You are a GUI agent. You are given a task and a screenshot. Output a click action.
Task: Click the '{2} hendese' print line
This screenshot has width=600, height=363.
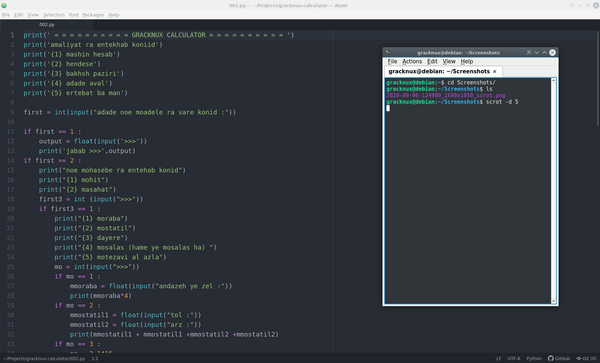(x=62, y=64)
